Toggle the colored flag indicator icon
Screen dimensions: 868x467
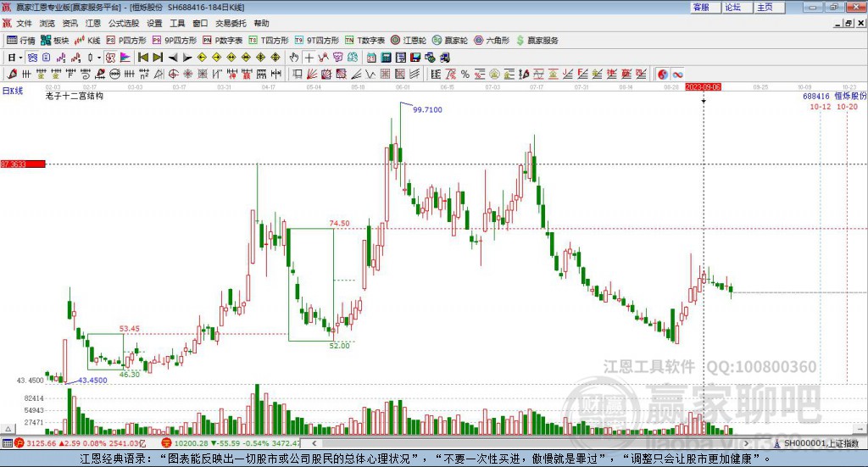tap(125, 58)
